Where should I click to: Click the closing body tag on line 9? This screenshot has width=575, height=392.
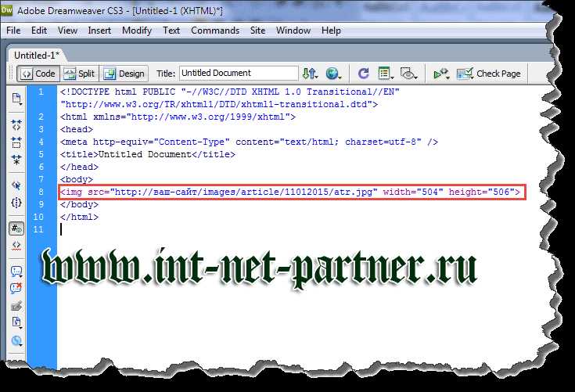click(80, 204)
